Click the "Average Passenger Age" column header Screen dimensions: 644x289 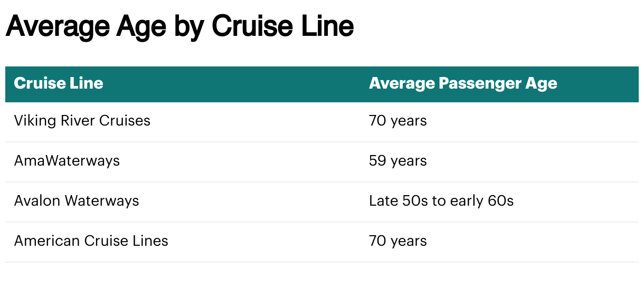point(463,83)
